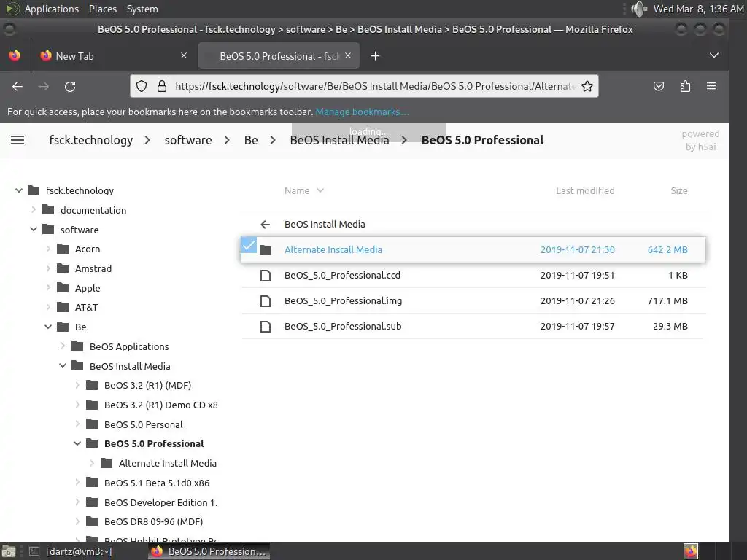Select Alternate Install Media tree item
The width and height of the screenshot is (747, 560).
tap(168, 463)
